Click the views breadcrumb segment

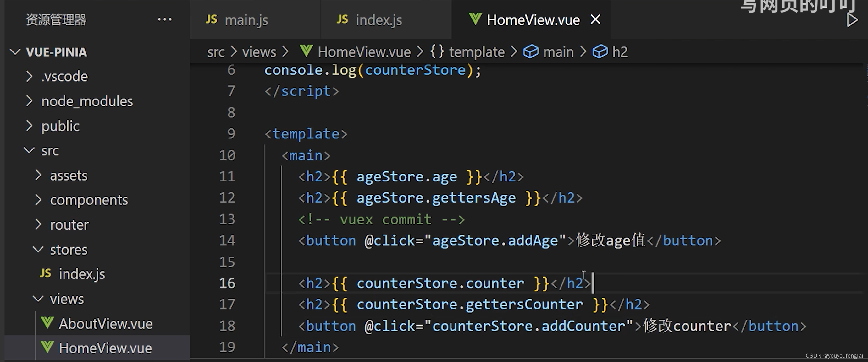coord(259,52)
